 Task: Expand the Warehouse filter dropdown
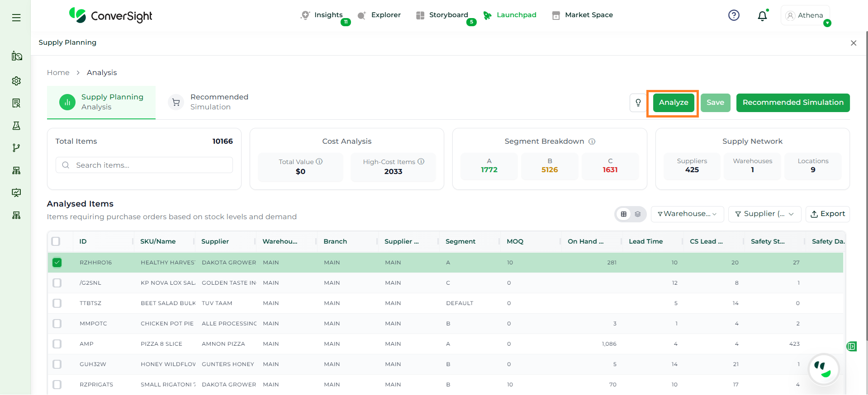click(x=687, y=214)
